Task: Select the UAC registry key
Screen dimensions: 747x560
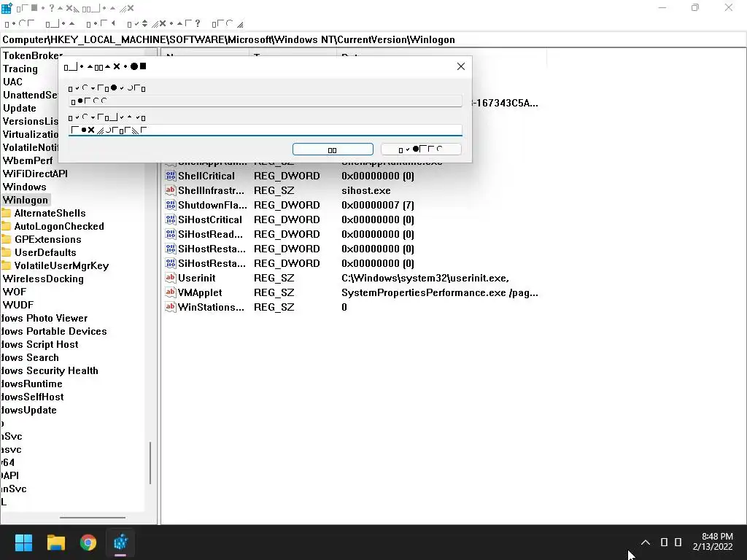Action: click(13, 82)
